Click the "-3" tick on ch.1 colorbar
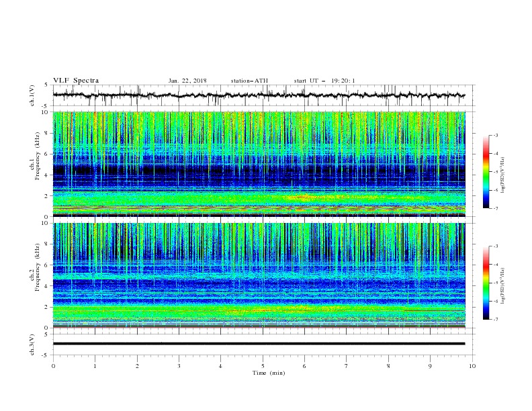This screenshot has width=532, height=411. tap(496, 135)
